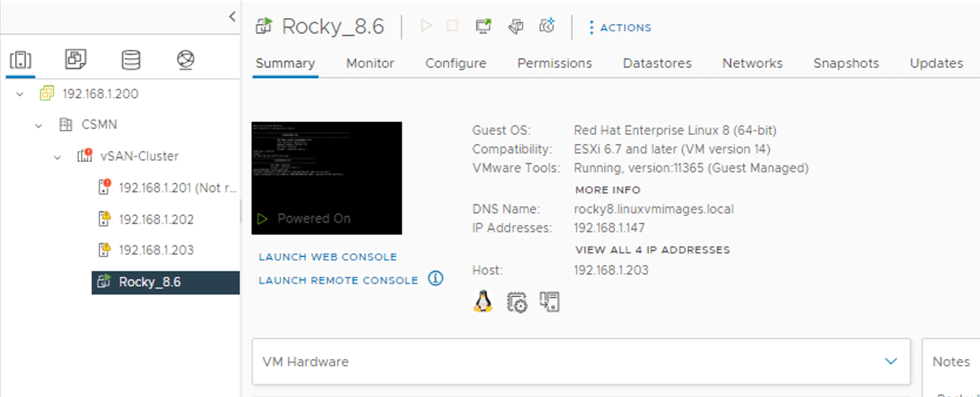980x397 pixels.
Task: Open Storage inventory view
Action: (x=131, y=60)
